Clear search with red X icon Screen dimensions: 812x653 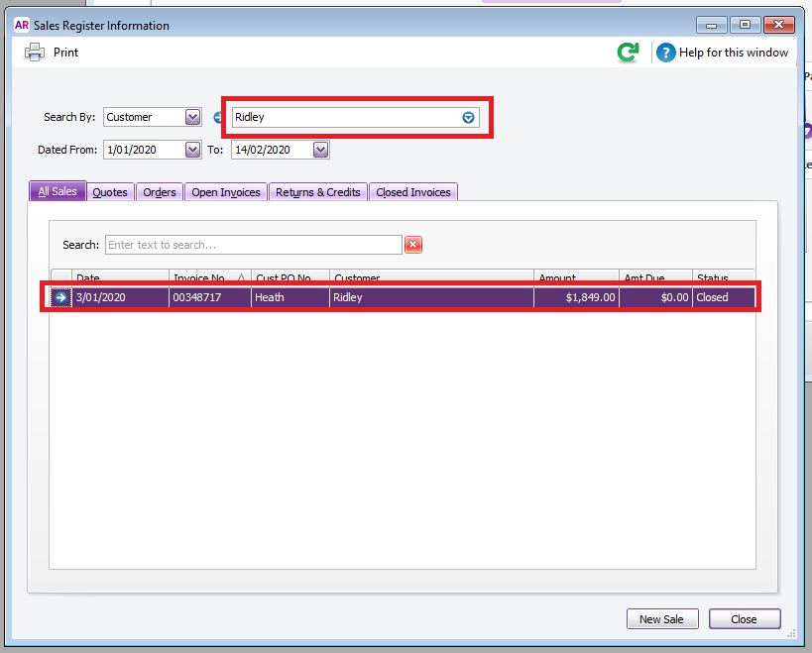[413, 245]
